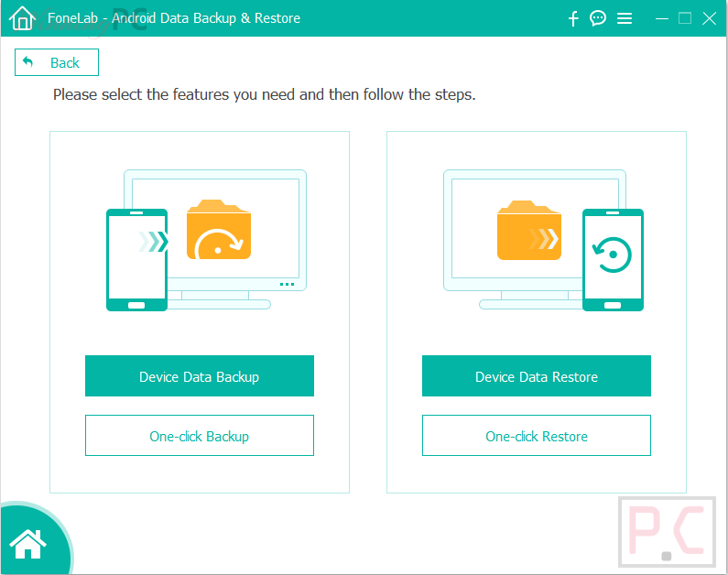Start One-click Backup
Image resolution: width=728 pixels, height=575 pixels.
coord(200,435)
